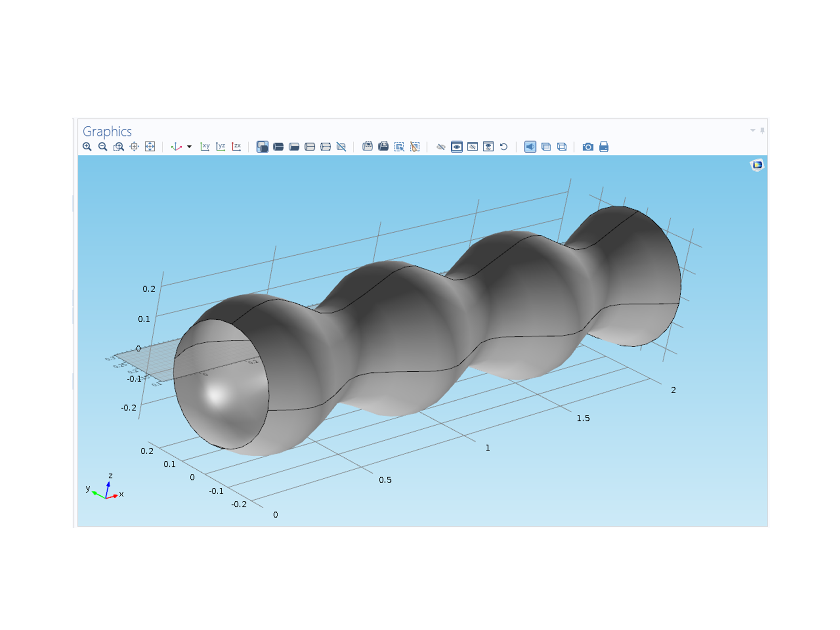Image resolution: width=840 pixels, height=630 pixels.
Task: Click the COMSOL logo in canvas corner
Action: [x=757, y=165]
